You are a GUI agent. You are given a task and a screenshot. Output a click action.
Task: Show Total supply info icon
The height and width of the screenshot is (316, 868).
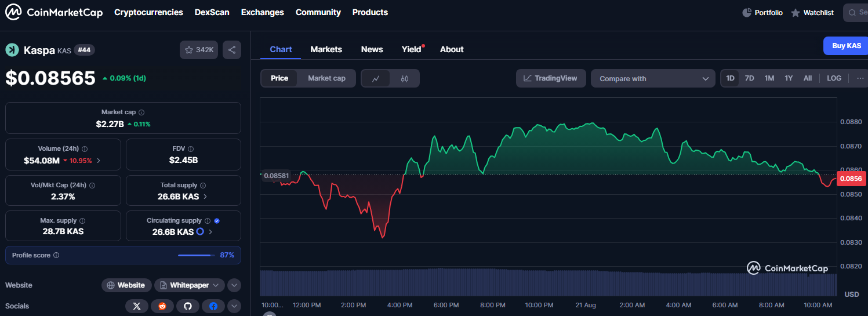(x=204, y=186)
